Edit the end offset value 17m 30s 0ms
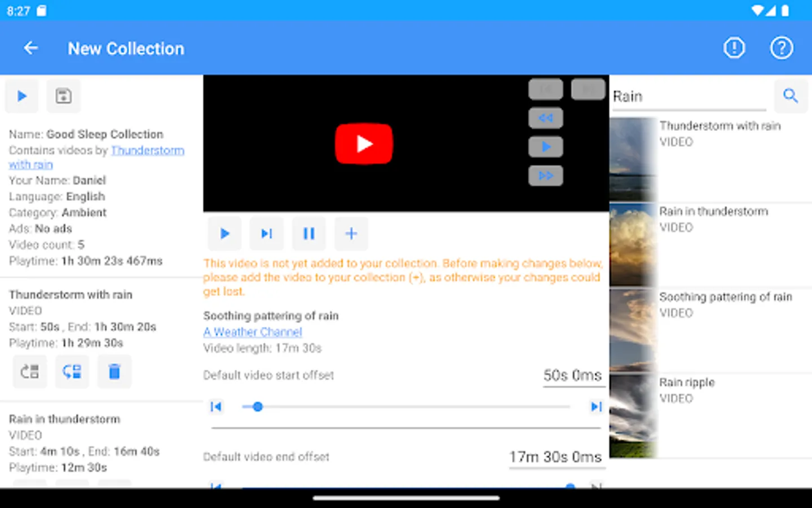Screen dimensions: 812x508 click(556, 457)
